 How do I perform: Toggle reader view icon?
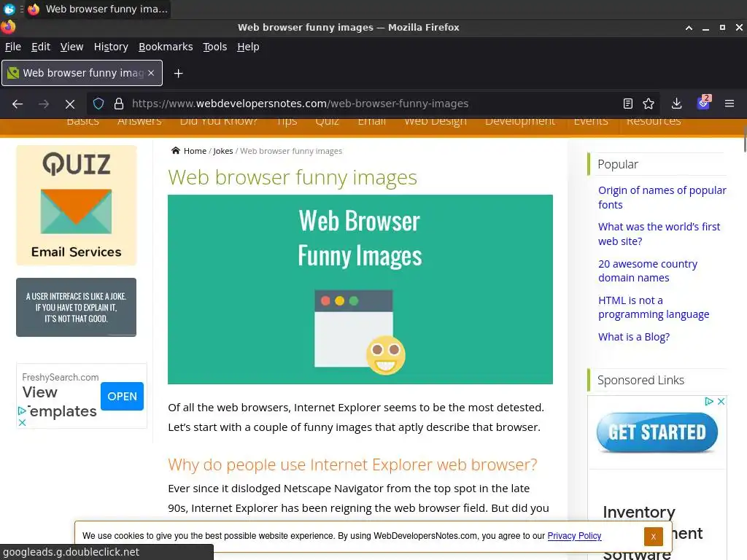628,104
